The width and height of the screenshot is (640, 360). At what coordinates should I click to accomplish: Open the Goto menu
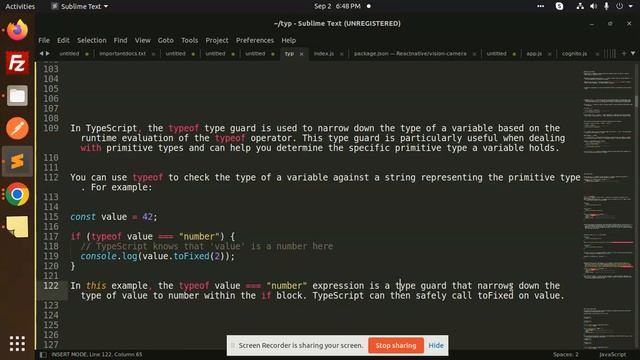[166, 40]
